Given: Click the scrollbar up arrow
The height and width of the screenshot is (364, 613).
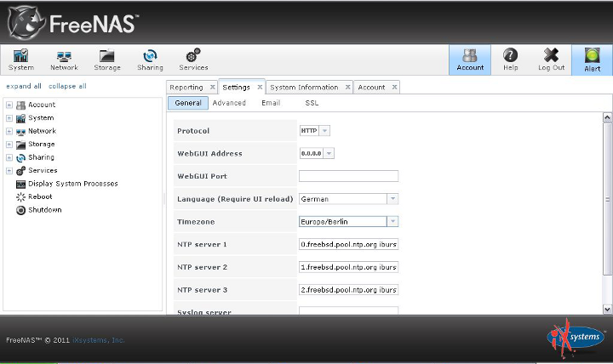Looking at the screenshot, I should point(607,117).
